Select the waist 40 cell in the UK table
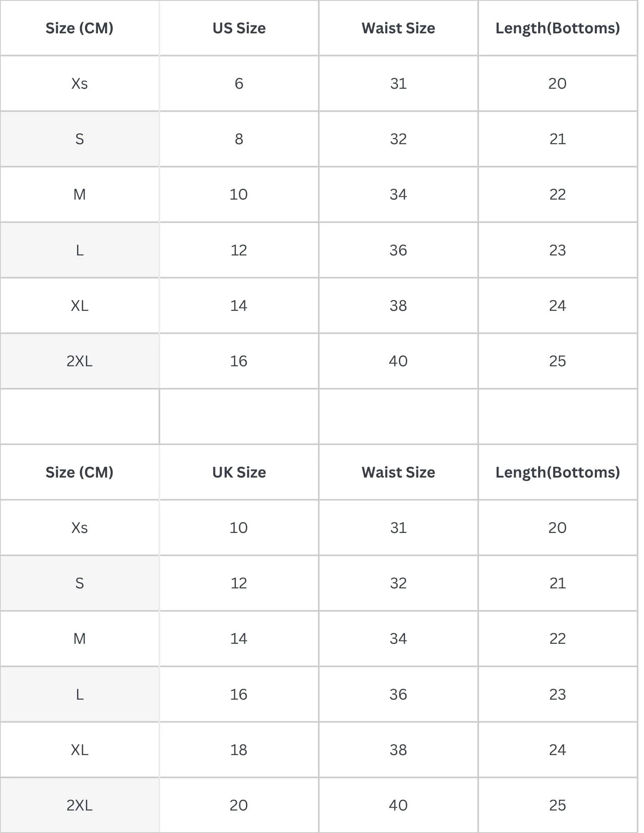Screen dimensions: 644x833 [398, 805]
